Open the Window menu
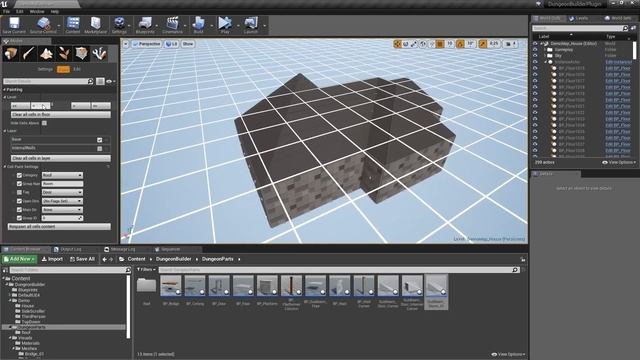The height and width of the screenshot is (360, 640). click(37, 11)
